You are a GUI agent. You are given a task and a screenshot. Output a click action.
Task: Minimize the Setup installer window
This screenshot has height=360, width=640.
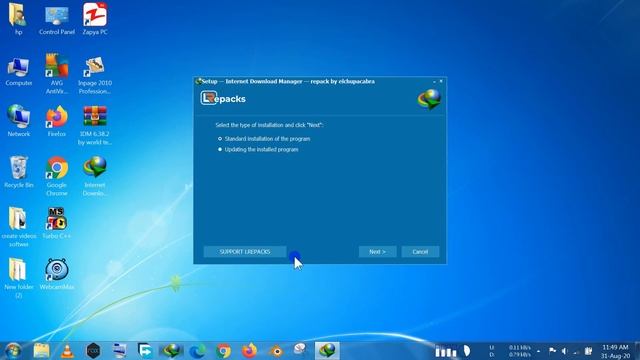(x=434, y=82)
